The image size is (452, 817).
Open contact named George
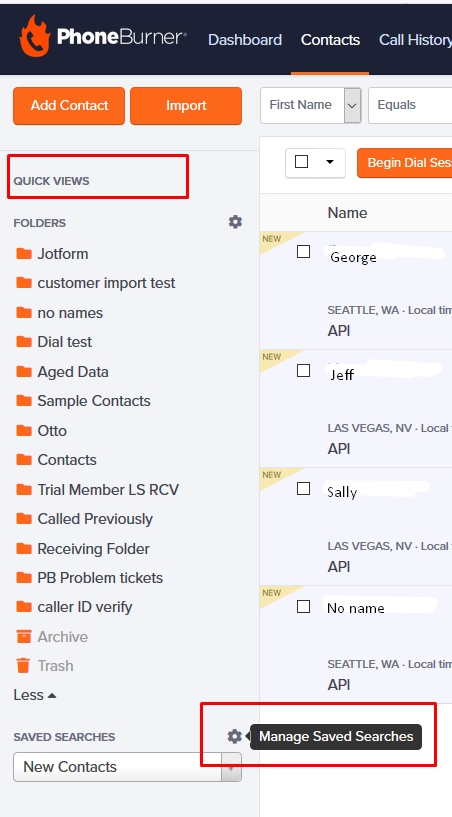tap(353, 257)
